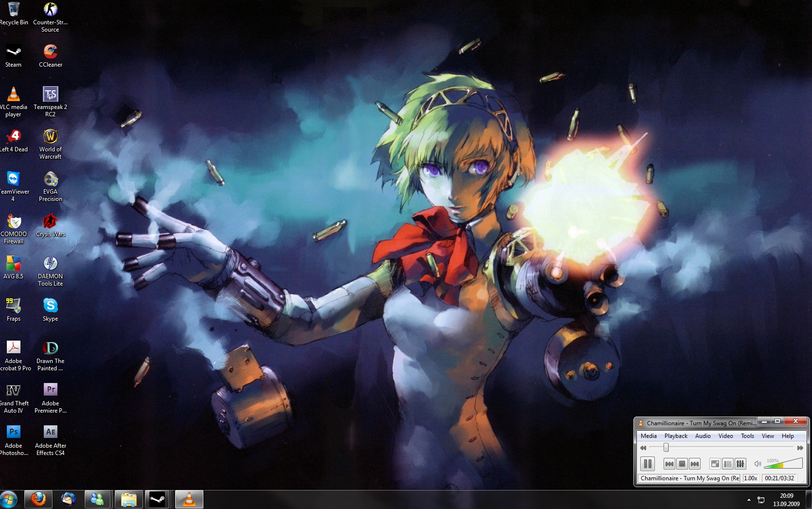Select the CCleaner desktop icon

51,56
